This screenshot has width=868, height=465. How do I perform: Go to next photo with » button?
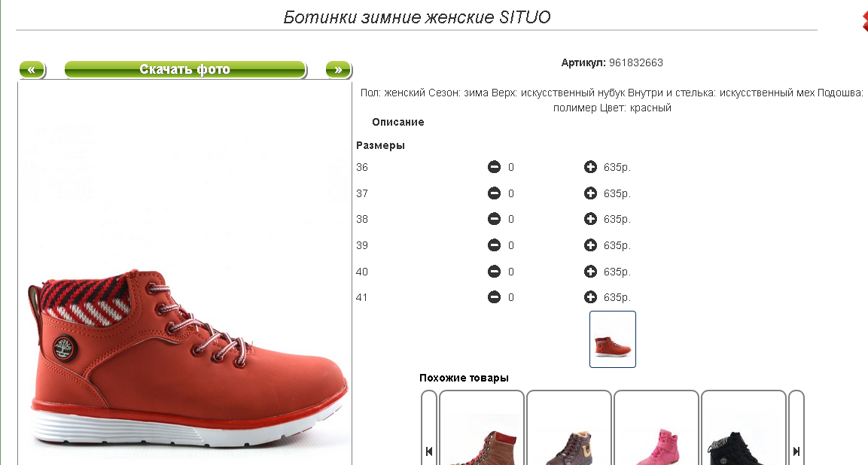coord(338,69)
